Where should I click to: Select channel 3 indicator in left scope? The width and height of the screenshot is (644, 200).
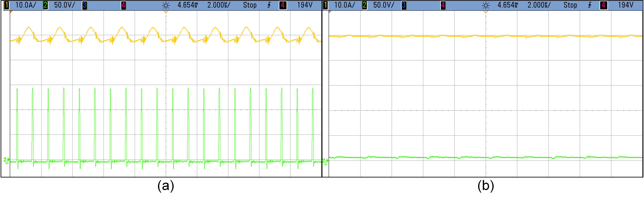[85, 5]
